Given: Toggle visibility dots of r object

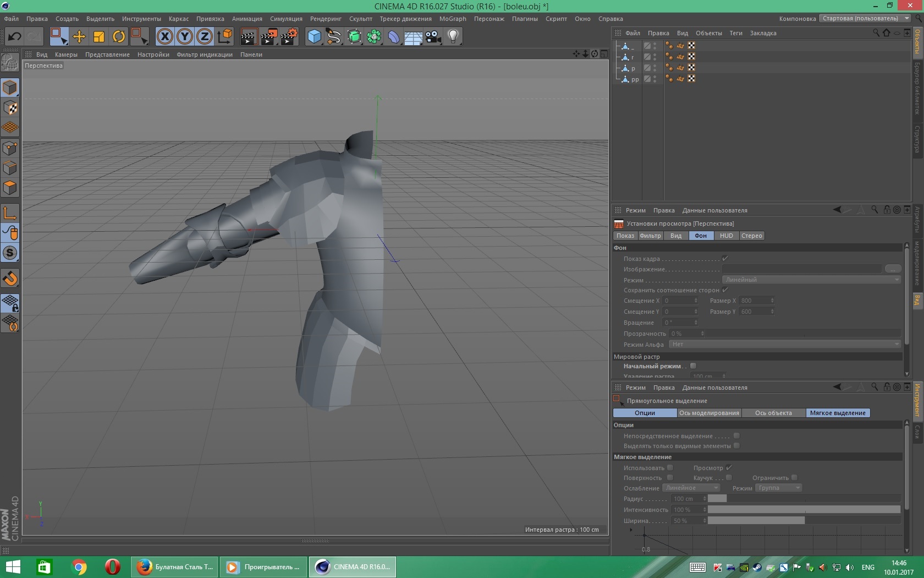Looking at the screenshot, I should click(654, 57).
